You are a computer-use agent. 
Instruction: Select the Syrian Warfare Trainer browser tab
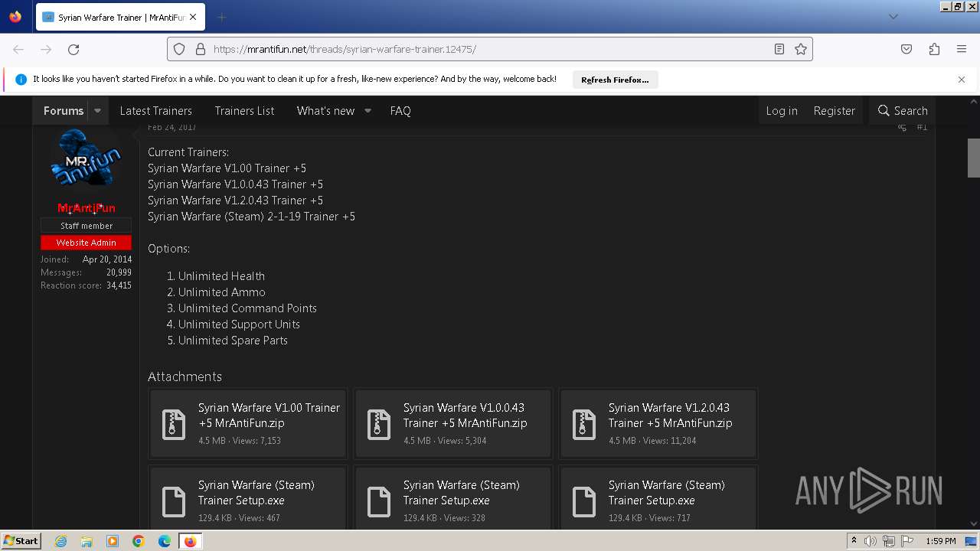[119, 17]
